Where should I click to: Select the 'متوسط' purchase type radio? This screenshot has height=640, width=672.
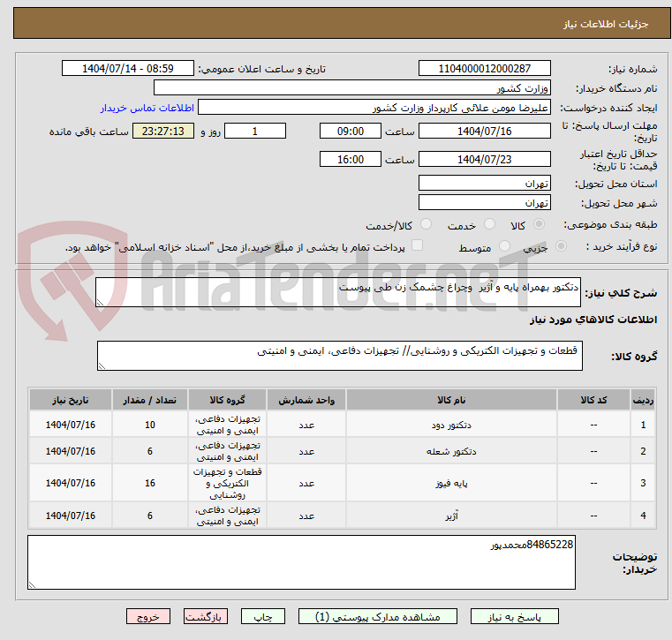pos(505,246)
